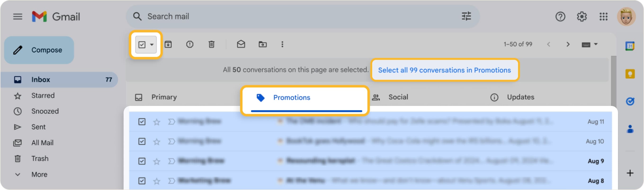Image resolution: width=644 pixels, height=190 pixels.
Task: Delete the selected conversations
Action: click(211, 44)
